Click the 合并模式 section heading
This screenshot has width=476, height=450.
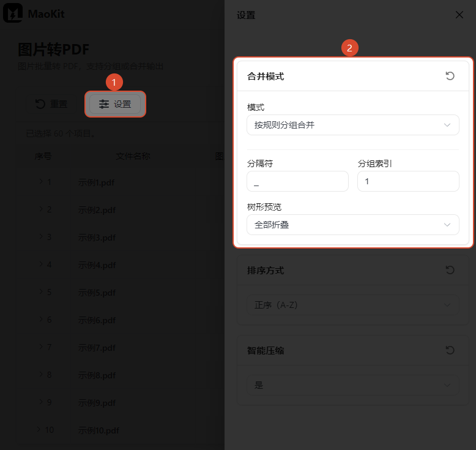click(266, 77)
